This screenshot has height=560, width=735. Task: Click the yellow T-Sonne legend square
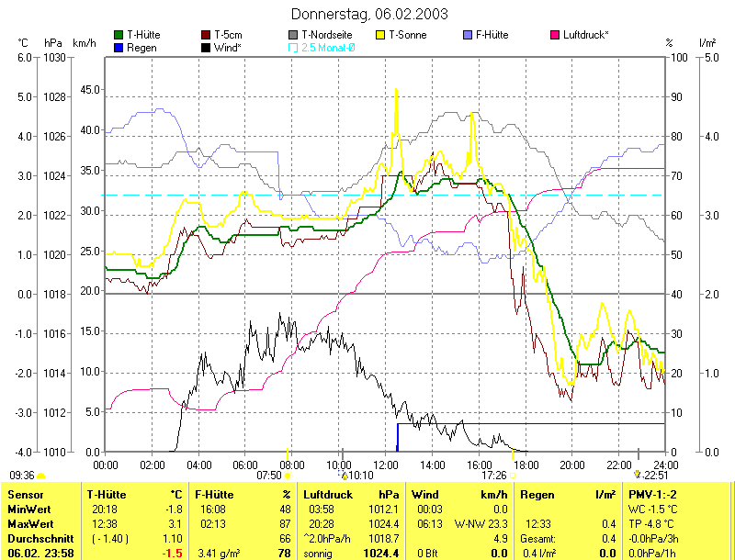[381, 35]
